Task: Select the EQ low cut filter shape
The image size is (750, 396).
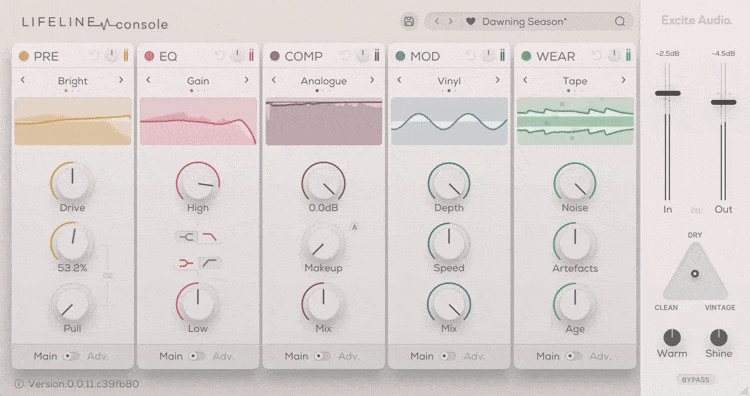Action: (210, 263)
